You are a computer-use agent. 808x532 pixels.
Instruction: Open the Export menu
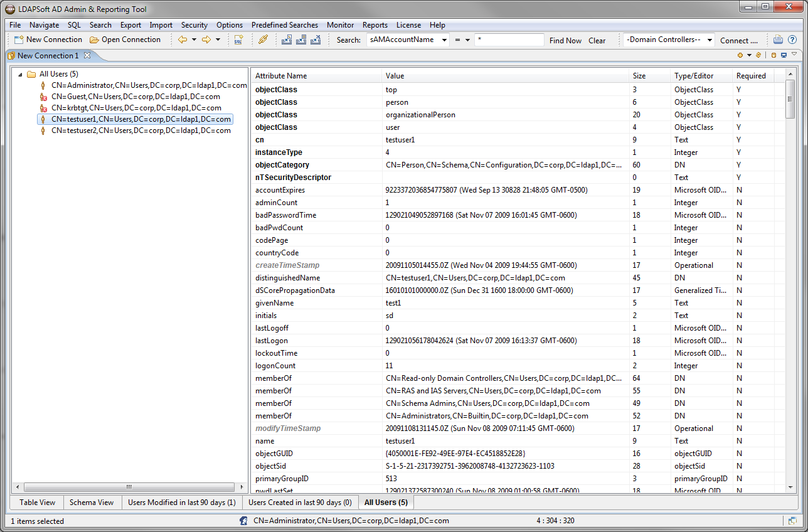130,25
